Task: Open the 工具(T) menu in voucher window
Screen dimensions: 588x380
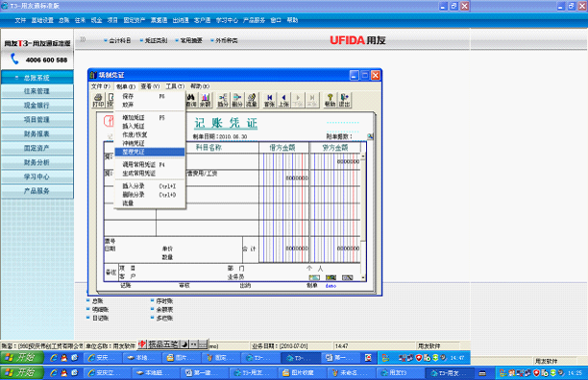Action: point(175,86)
